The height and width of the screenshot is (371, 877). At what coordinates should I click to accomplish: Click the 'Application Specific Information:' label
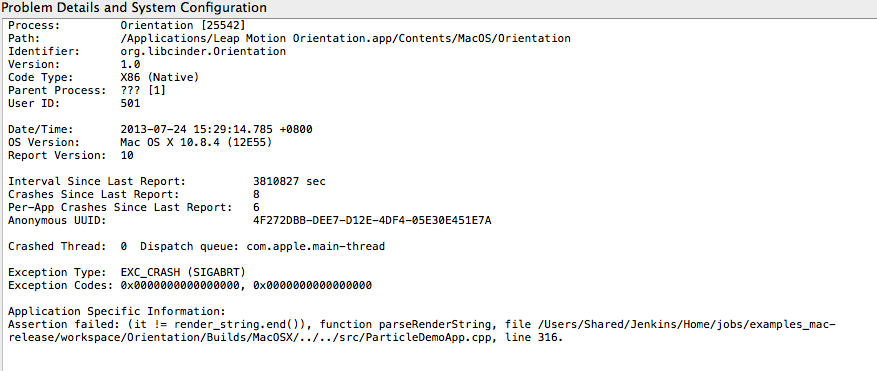point(117,311)
